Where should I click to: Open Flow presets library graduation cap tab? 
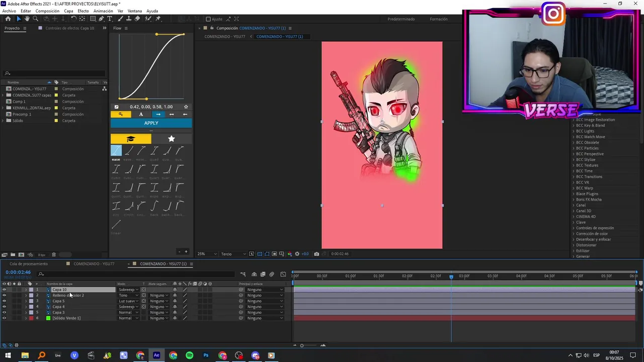tap(131, 139)
